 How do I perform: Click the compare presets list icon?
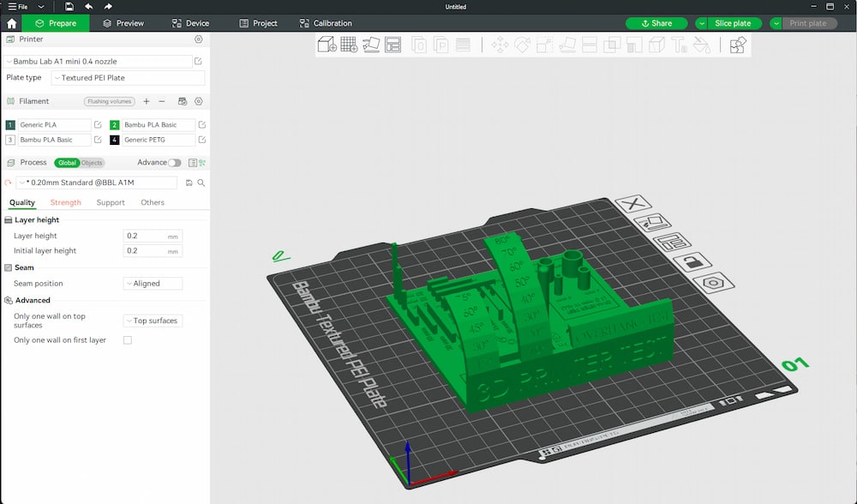point(192,162)
